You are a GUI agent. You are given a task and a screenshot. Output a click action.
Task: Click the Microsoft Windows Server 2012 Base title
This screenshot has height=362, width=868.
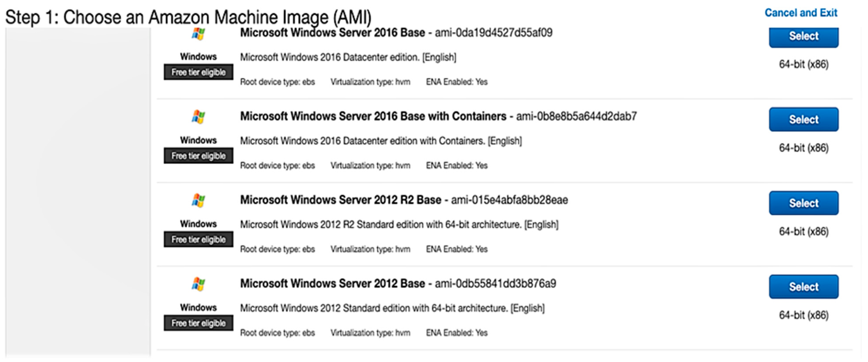[x=332, y=283]
